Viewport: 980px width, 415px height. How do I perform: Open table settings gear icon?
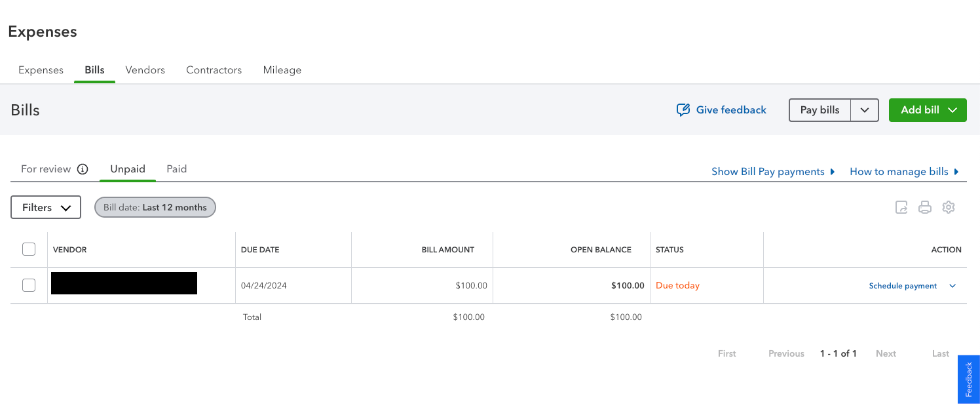949,207
